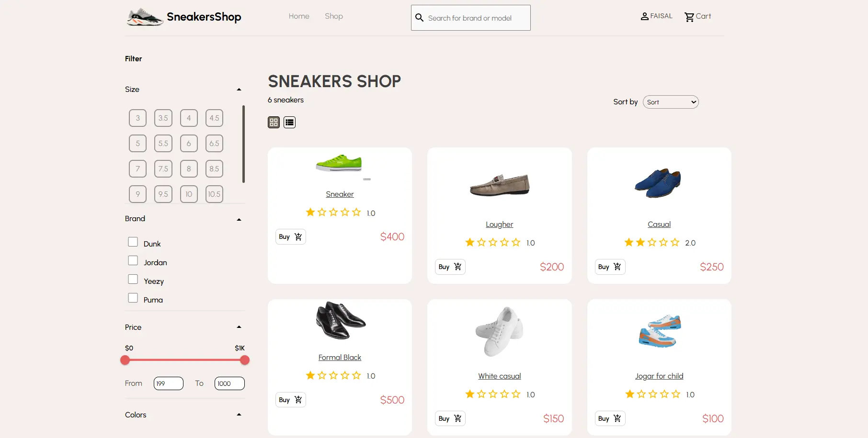Open the shopping Cart icon
Image resolution: width=868 pixels, height=438 pixels.
pyautogui.click(x=690, y=16)
